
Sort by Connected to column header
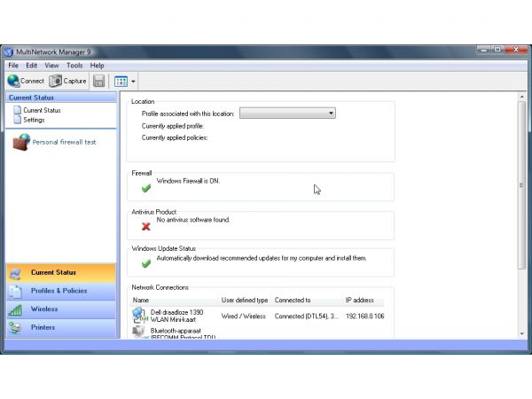(307, 301)
